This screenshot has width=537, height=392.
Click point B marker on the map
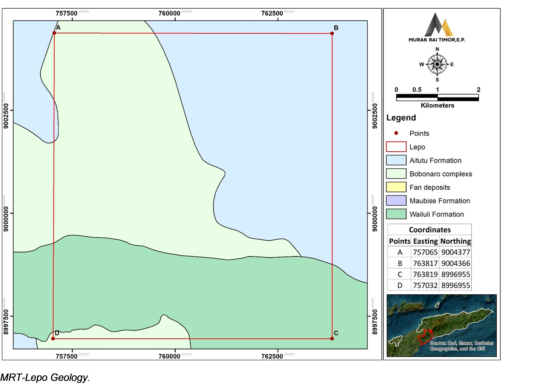click(x=332, y=33)
